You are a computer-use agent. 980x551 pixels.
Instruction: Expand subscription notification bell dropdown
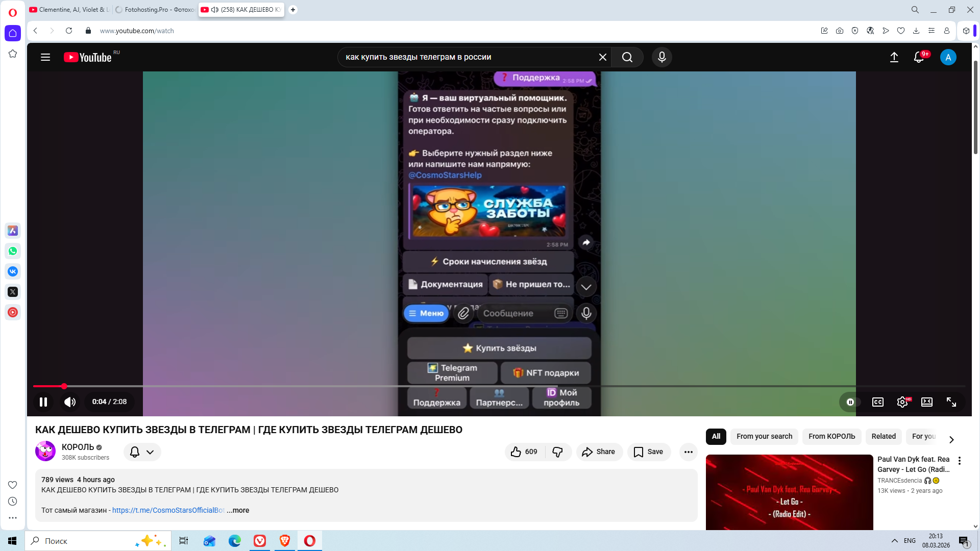pyautogui.click(x=142, y=452)
